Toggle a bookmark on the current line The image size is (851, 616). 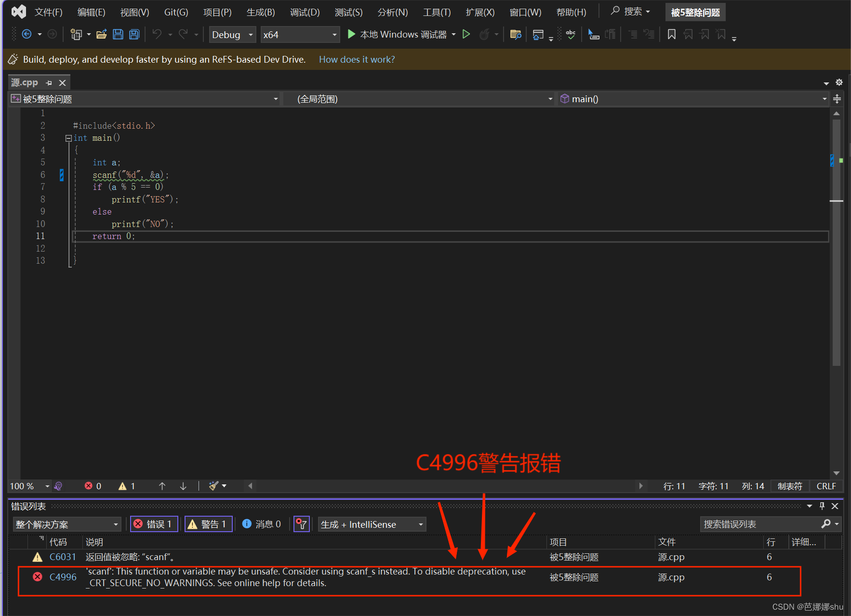[671, 34]
